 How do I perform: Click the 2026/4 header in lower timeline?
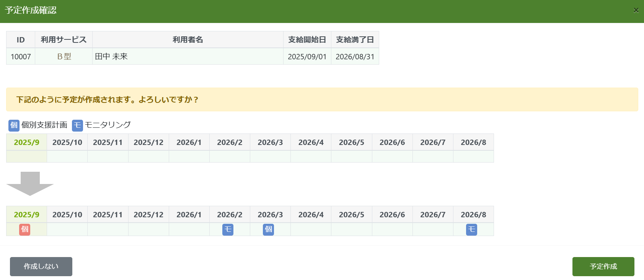pos(311,215)
